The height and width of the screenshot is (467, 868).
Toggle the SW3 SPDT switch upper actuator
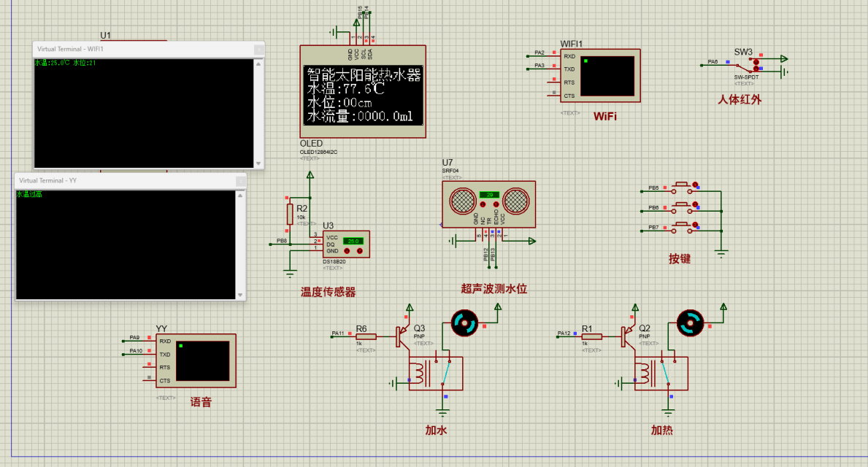tap(756, 62)
